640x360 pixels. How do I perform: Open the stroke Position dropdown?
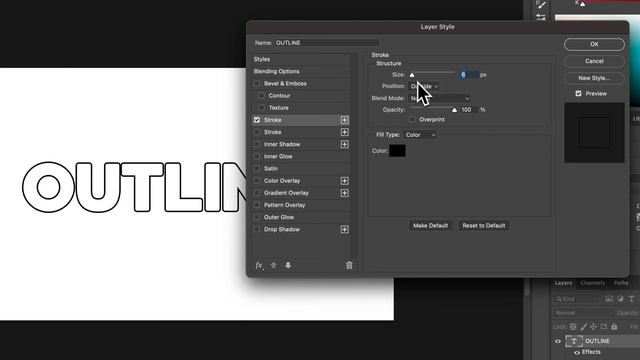pyautogui.click(x=424, y=86)
